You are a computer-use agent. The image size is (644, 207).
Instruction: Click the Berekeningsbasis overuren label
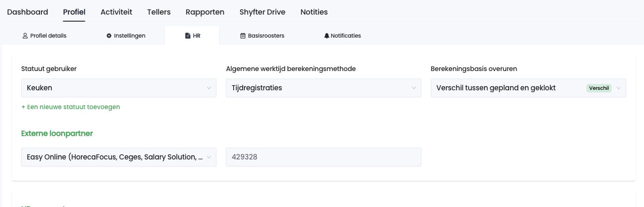[x=474, y=69]
